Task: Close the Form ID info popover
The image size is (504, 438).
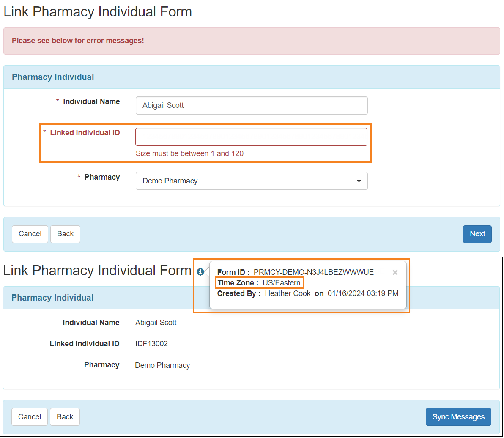Action: pos(395,273)
